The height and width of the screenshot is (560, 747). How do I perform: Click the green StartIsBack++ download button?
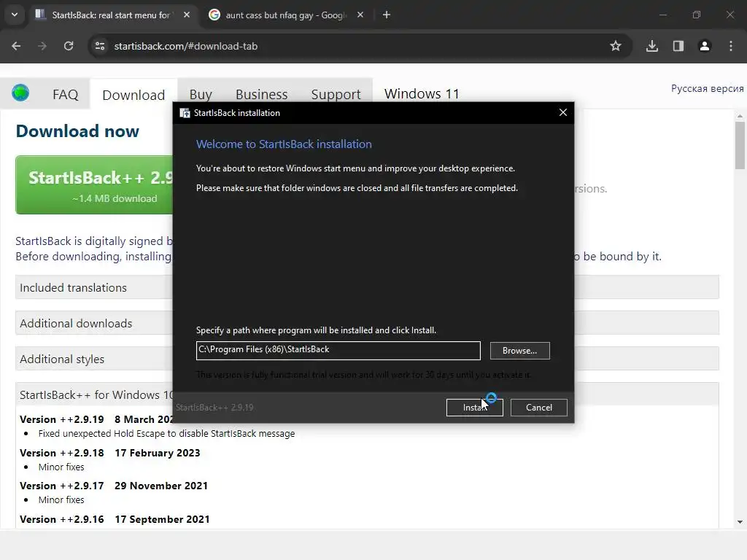[94, 185]
